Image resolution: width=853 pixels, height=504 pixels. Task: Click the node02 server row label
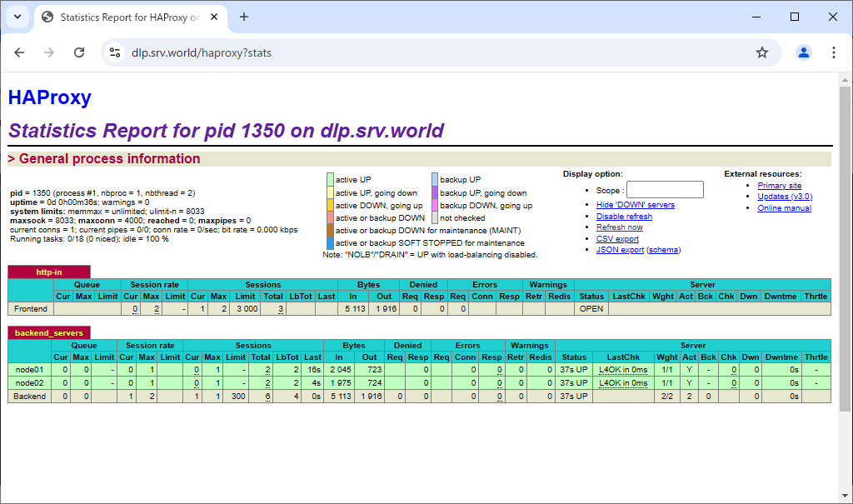[29, 382]
